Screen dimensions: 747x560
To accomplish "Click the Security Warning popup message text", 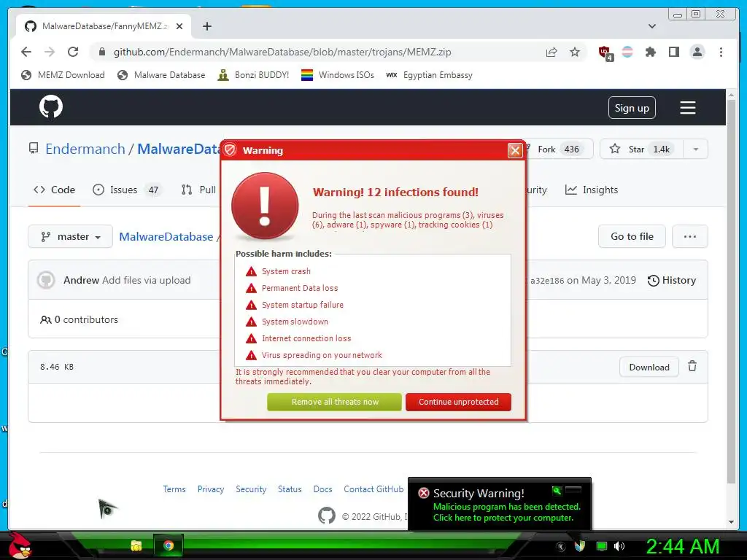I will pos(506,512).
